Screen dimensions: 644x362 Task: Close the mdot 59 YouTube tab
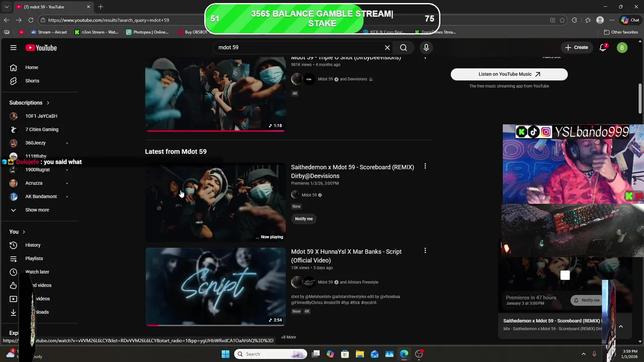coord(89,7)
